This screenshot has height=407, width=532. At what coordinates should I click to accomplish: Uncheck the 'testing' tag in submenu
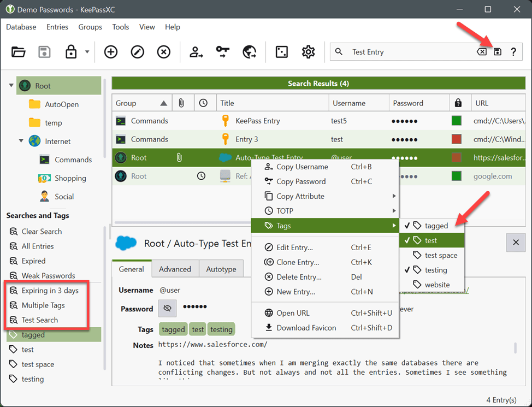[431, 270]
